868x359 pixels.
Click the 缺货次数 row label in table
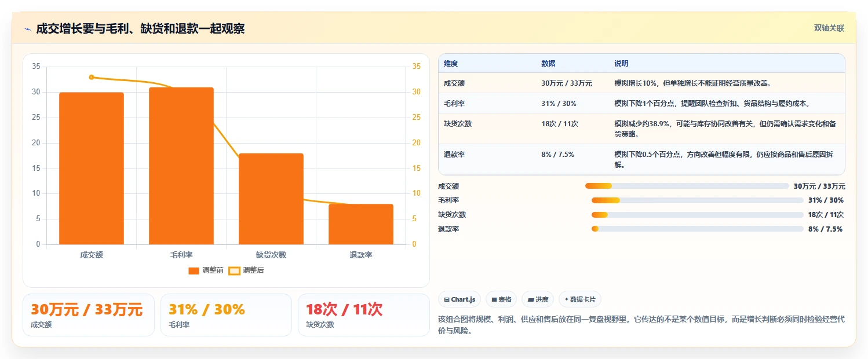[458, 124]
